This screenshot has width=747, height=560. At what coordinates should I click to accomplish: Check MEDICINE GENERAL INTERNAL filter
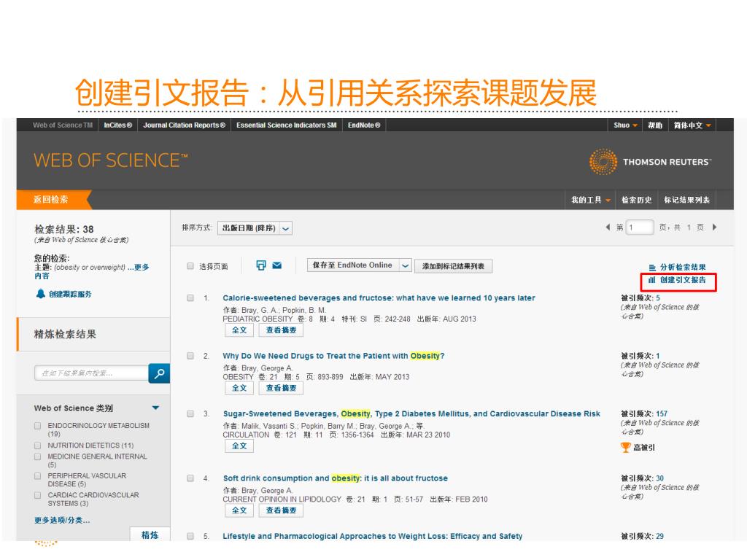point(38,456)
